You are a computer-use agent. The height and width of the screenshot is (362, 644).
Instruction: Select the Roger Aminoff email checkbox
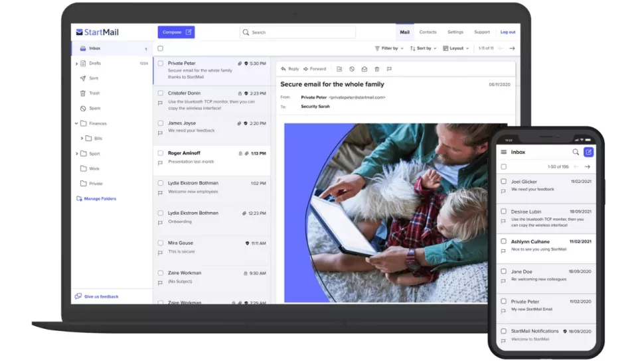click(160, 153)
